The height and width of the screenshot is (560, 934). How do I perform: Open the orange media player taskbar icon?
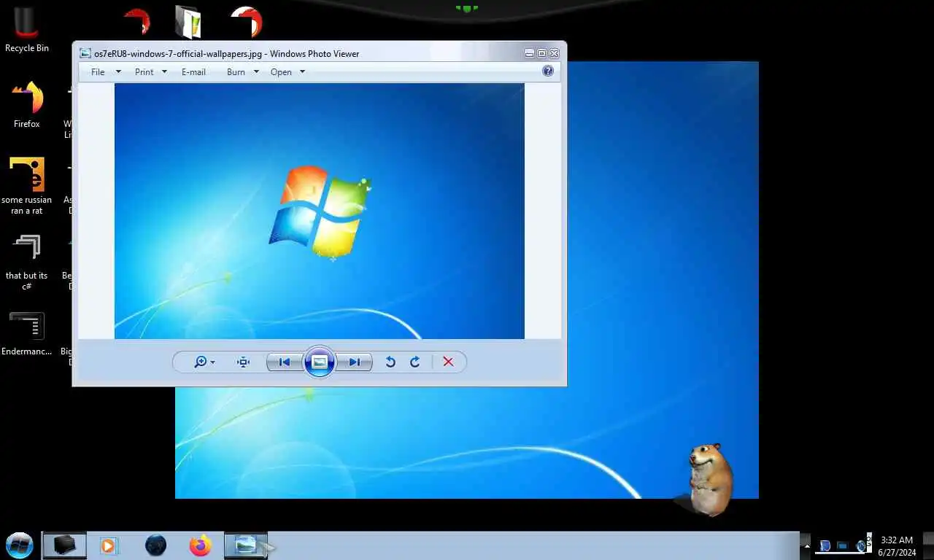pyautogui.click(x=109, y=545)
